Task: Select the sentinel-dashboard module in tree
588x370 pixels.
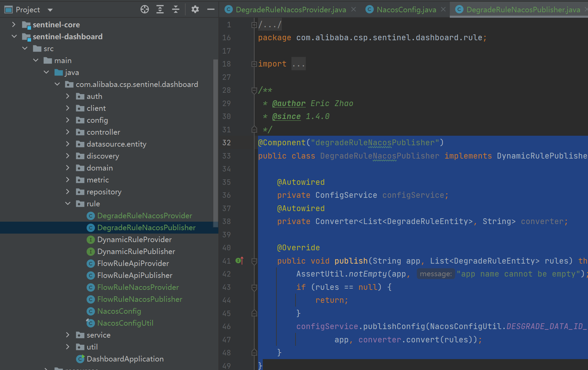Action: pos(68,36)
